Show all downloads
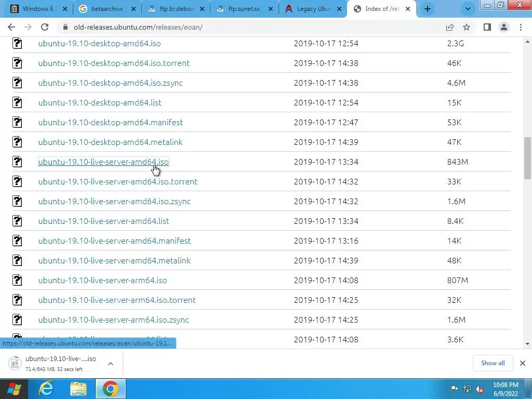 point(493,363)
